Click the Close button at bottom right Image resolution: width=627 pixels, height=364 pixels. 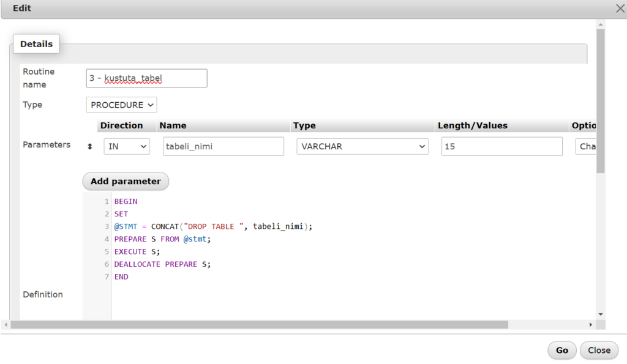[599, 351]
